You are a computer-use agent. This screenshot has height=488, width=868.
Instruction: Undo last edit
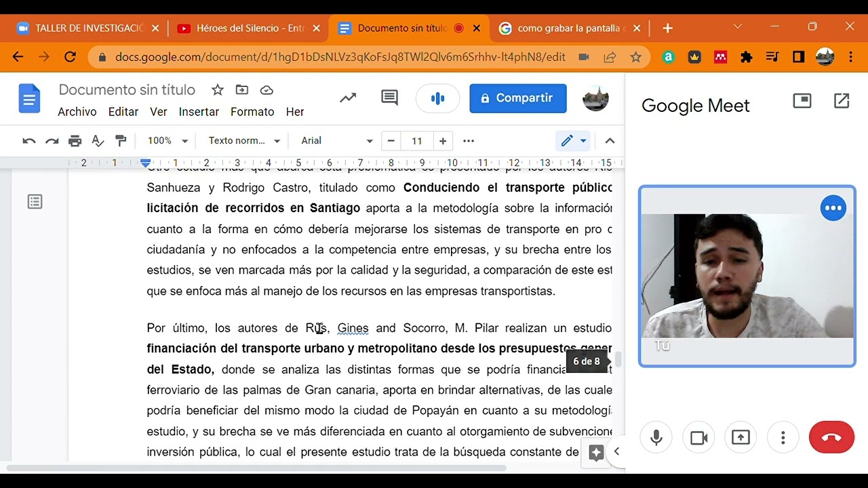[x=28, y=141]
